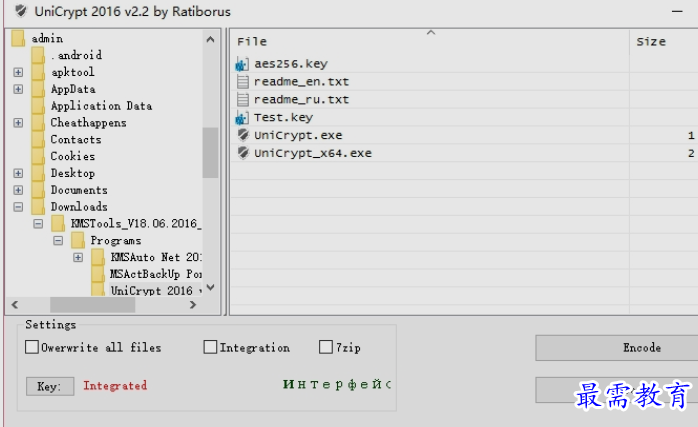Viewport: 698px width, 427px height.
Task: Click the UniCrypt title bar shield icon
Action: 20,11
